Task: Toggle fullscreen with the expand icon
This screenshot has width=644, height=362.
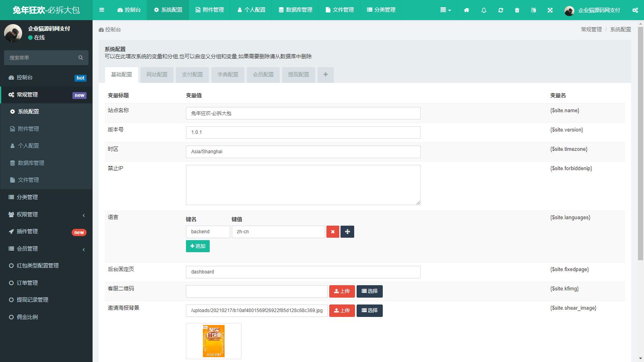Action: (550, 10)
